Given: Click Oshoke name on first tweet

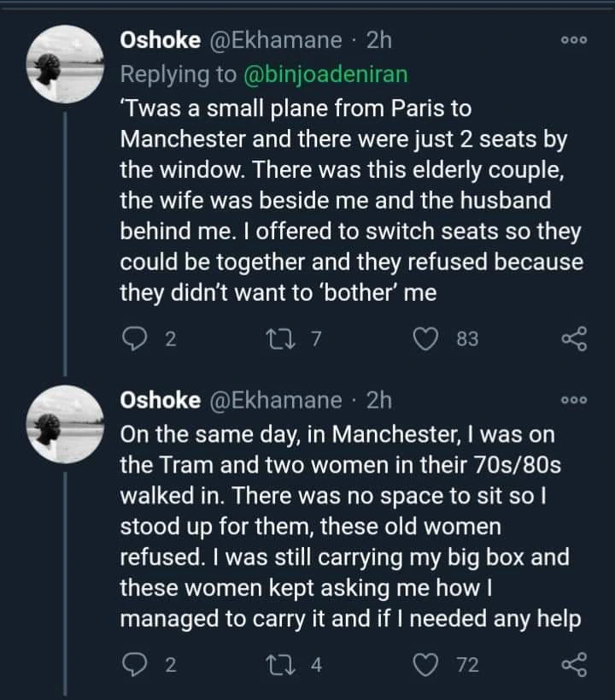Looking at the screenshot, I should (x=161, y=40).
